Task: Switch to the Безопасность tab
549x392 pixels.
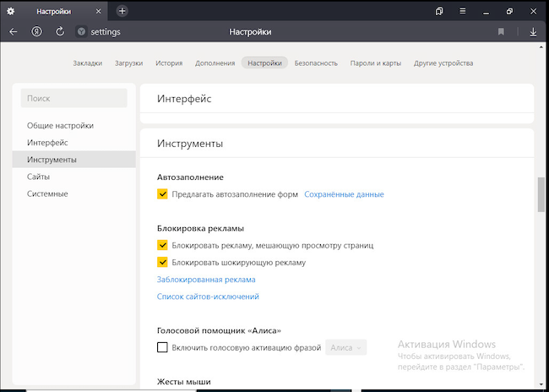Action: [316, 63]
